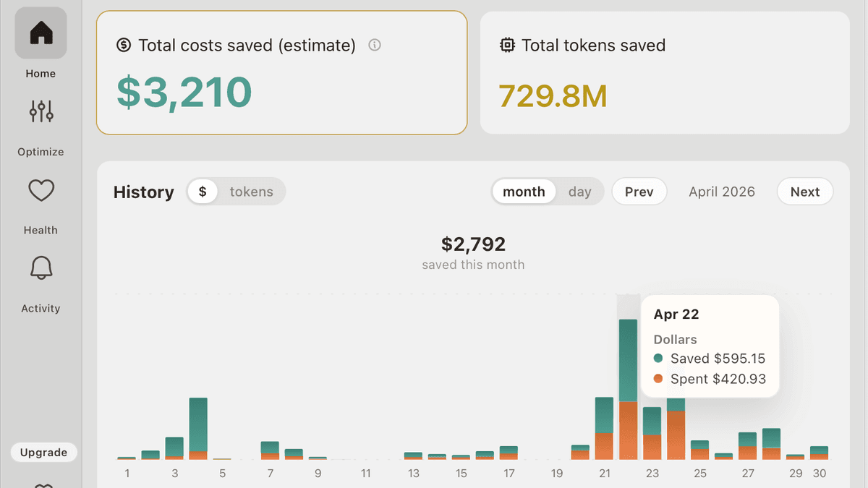Select the month granularity toggle
Image resolution: width=868 pixels, height=488 pixels.
coord(524,192)
